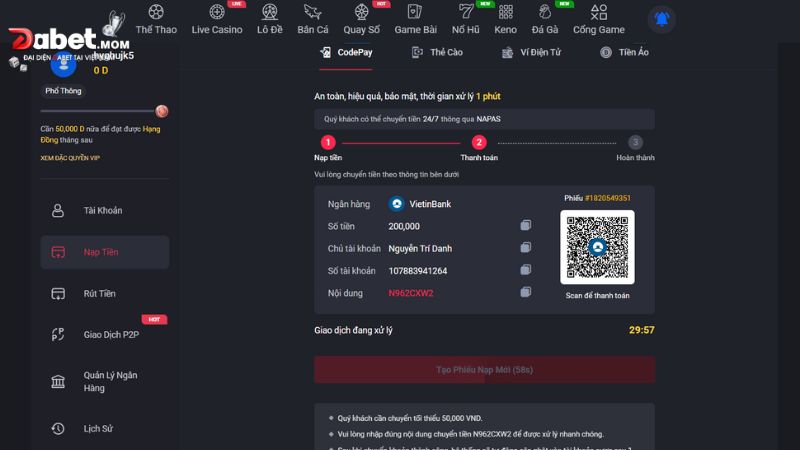Click the Ví Điện Tử wallet icon
The height and width of the screenshot is (450, 800).
pos(507,53)
